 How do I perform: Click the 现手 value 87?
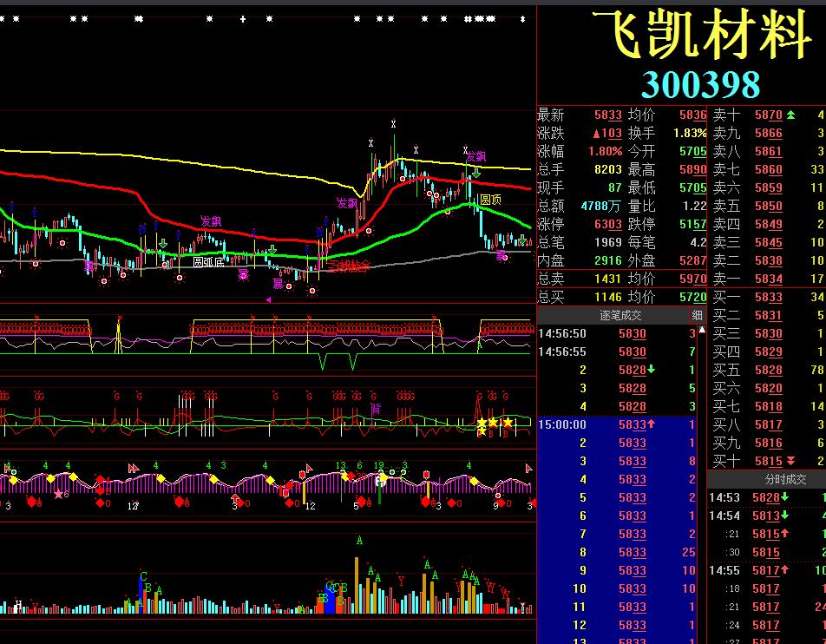point(615,187)
